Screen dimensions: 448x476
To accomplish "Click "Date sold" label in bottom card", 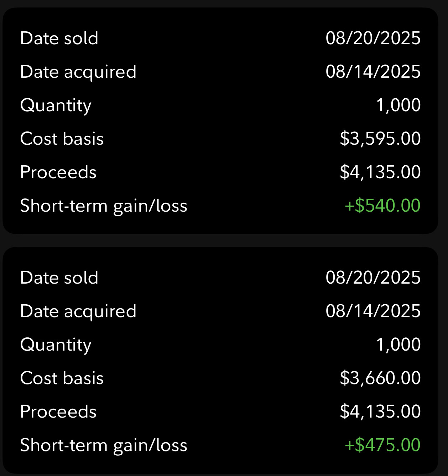I will pyautogui.click(x=59, y=278).
